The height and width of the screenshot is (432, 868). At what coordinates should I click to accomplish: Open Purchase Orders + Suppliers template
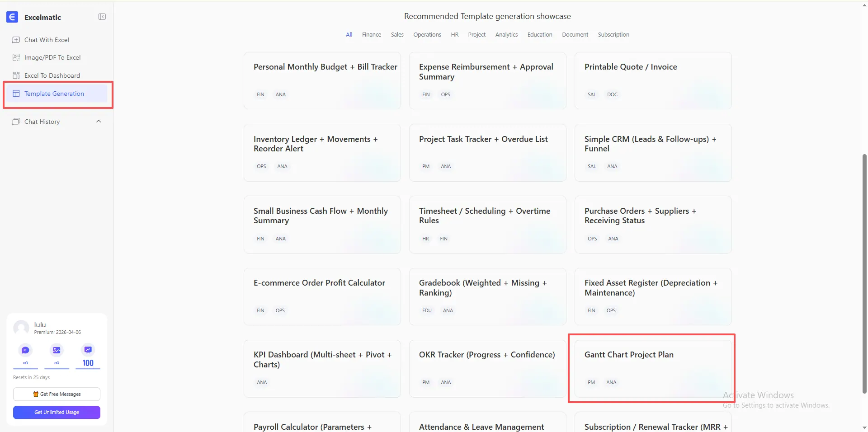click(653, 225)
